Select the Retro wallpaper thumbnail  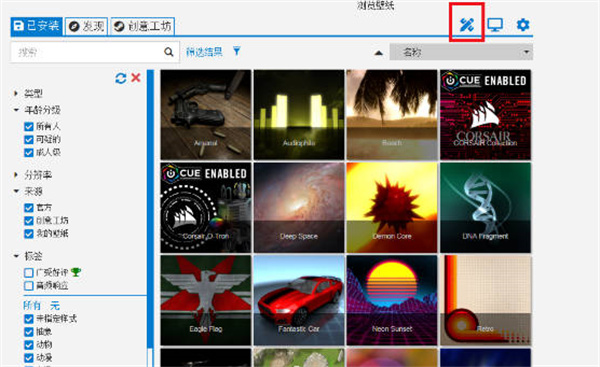click(485, 300)
